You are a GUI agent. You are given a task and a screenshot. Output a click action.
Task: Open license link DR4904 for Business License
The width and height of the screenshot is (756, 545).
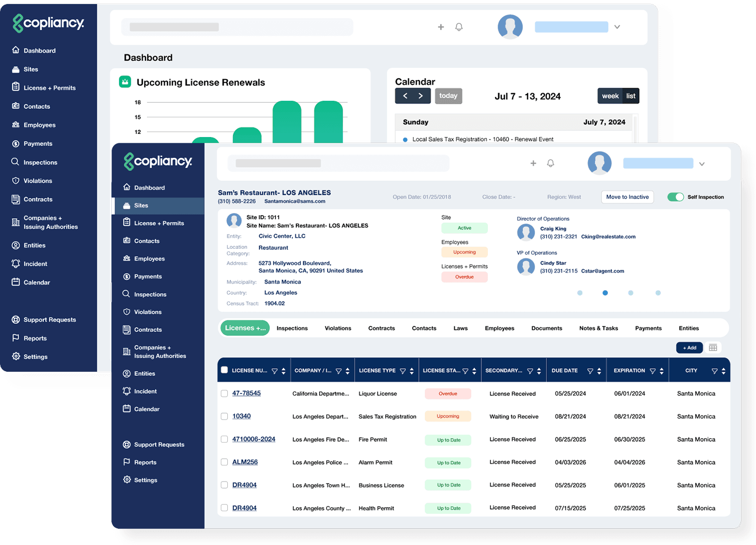[x=244, y=485]
